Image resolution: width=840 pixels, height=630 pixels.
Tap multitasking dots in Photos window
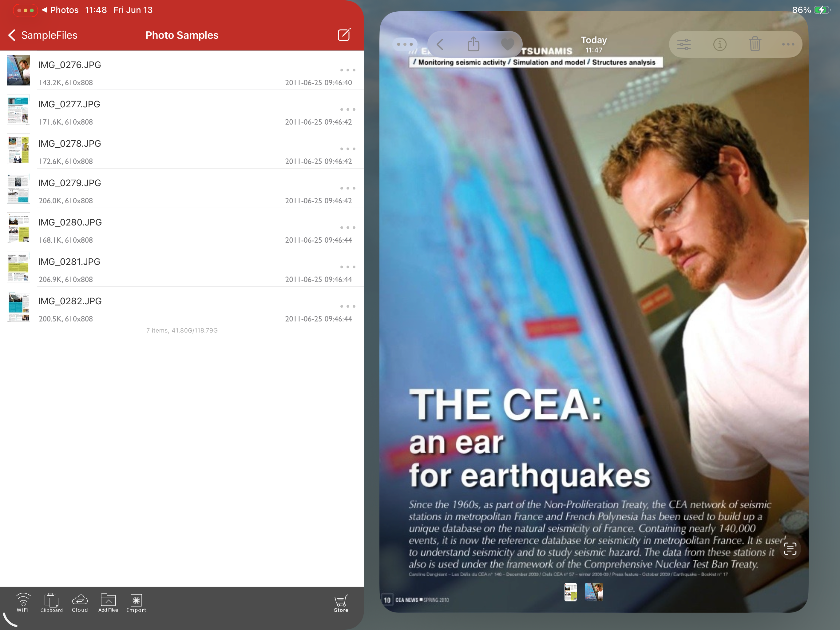point(404,44)
